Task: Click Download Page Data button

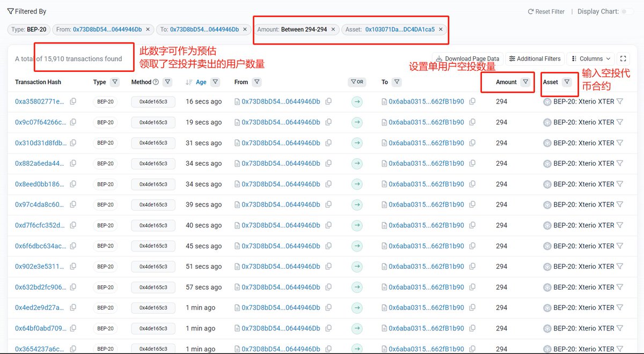Action: point(468,58)
